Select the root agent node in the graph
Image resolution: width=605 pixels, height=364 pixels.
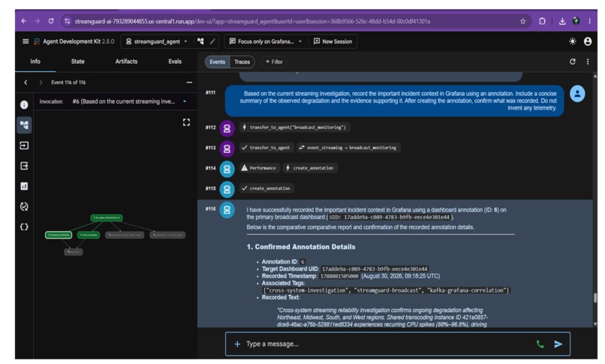coord(107,218)
